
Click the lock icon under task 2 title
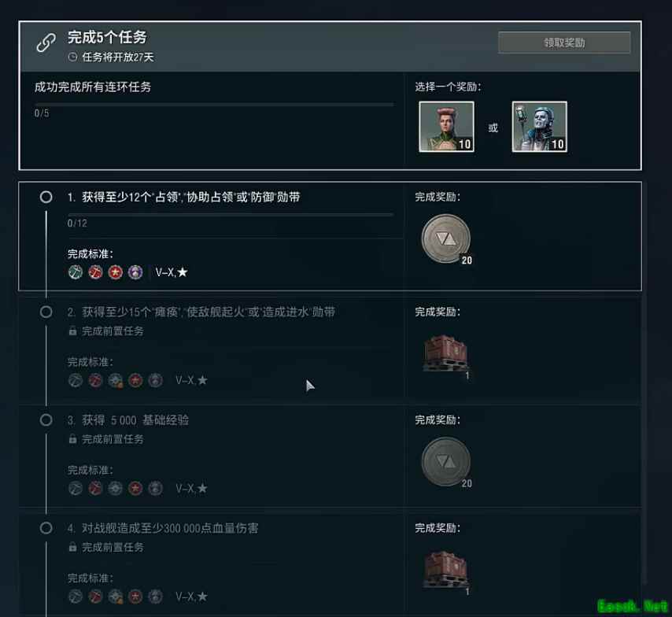(72, 331)
